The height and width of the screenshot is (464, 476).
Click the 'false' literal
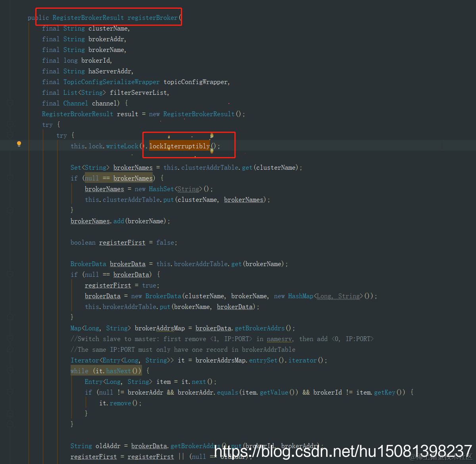tap(165, 242)
